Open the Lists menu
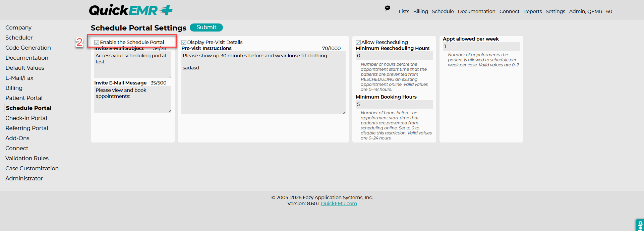This screenshot has width=644, height=231. coord(404,11)
